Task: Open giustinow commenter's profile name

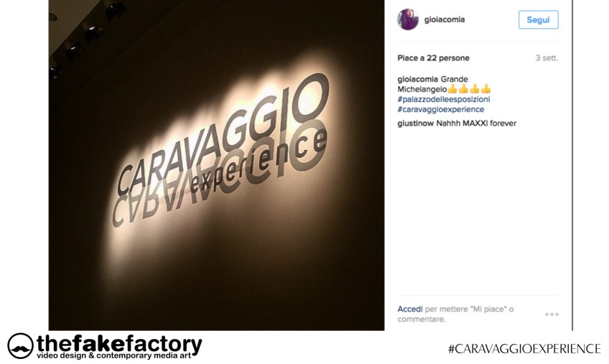Action: [x=416, y=123]
